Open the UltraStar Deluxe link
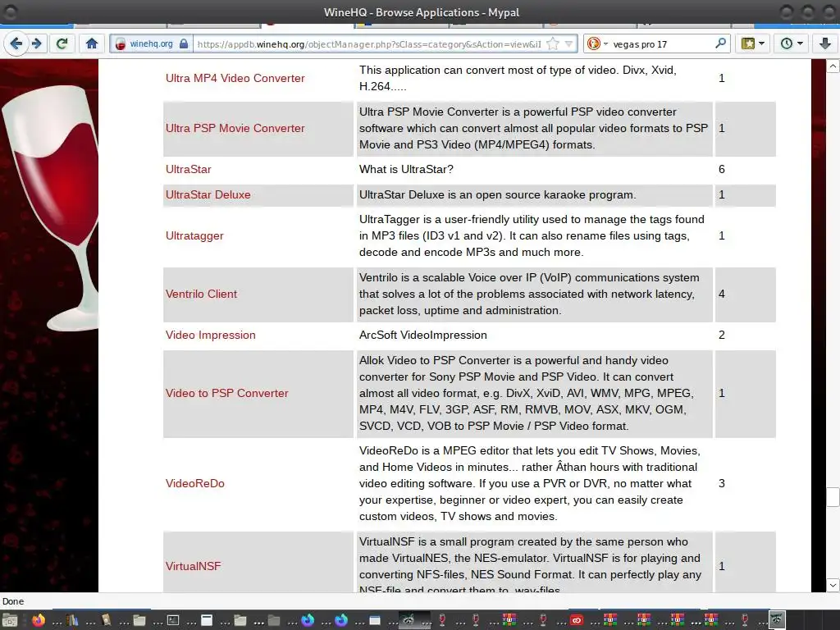The image size is (840, 630). point(208,195)
